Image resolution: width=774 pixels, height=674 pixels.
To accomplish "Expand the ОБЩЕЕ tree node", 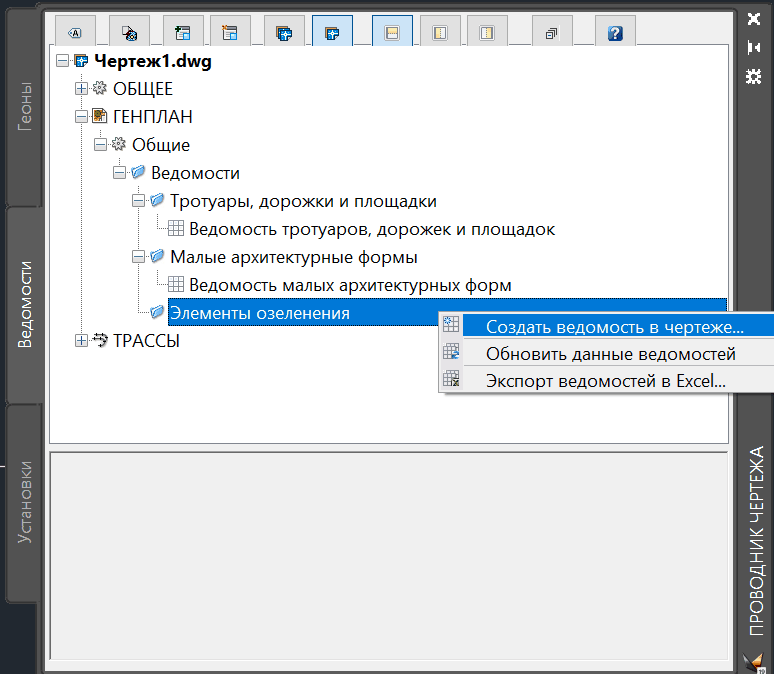I will coord(81,88).
